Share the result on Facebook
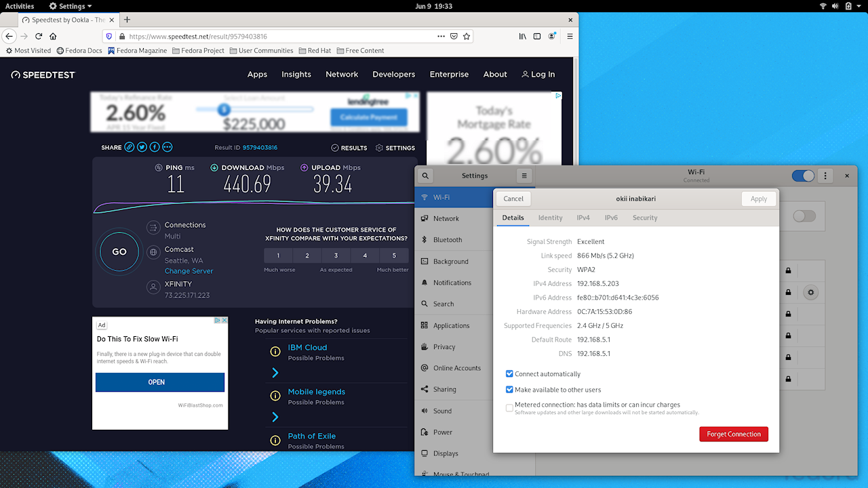This screenshot has width=868, height=488. pyautogui.click(x=155, y=147)
